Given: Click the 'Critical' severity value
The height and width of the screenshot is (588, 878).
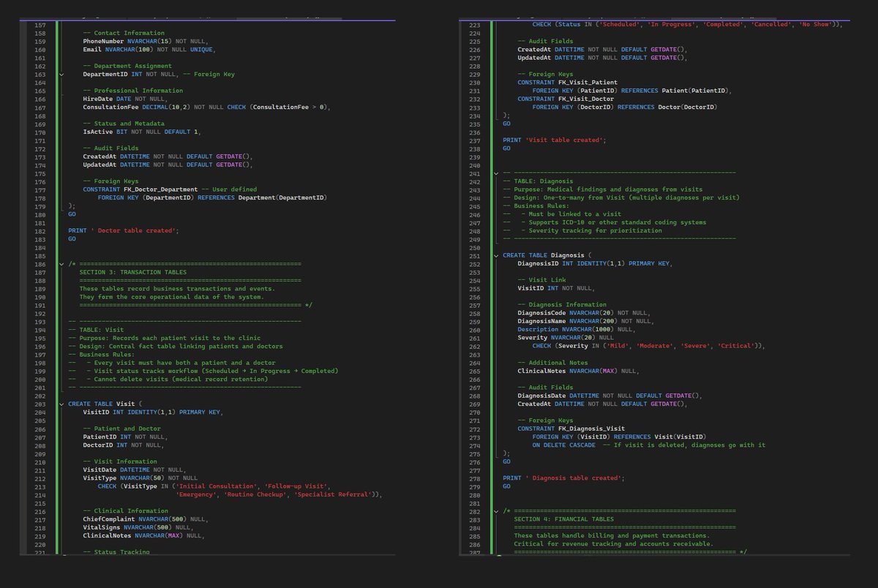Looking at the screenshot, I should [x=737, y=346].
